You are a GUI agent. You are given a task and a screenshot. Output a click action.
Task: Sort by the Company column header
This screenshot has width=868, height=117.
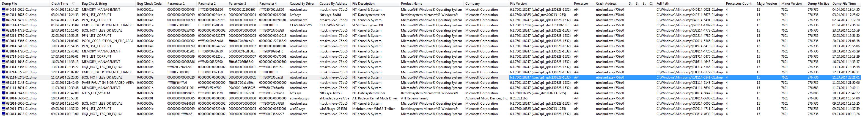[x=486, y=3]
